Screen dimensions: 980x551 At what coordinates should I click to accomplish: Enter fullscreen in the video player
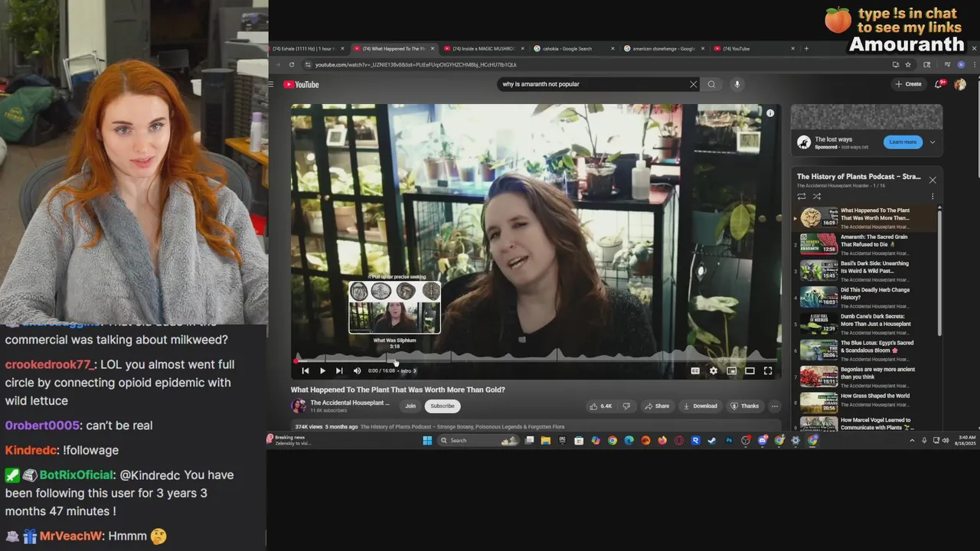(768, 370)
